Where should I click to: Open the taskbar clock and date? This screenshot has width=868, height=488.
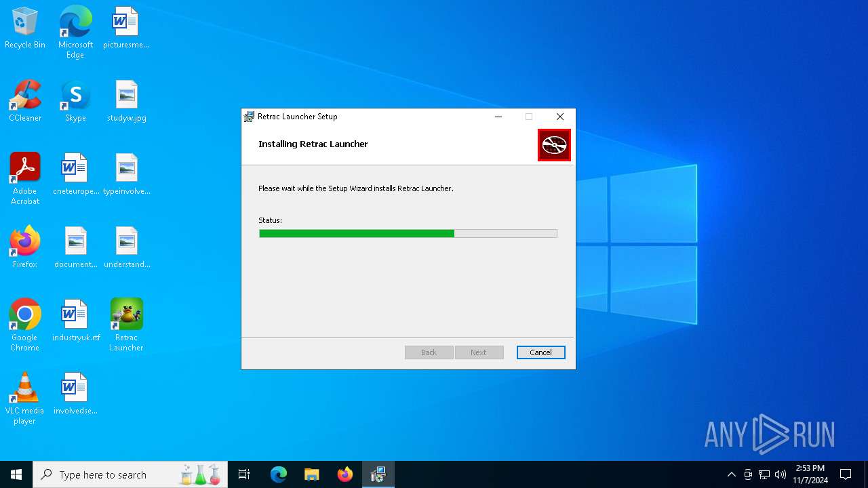click(x=810, y=474)
